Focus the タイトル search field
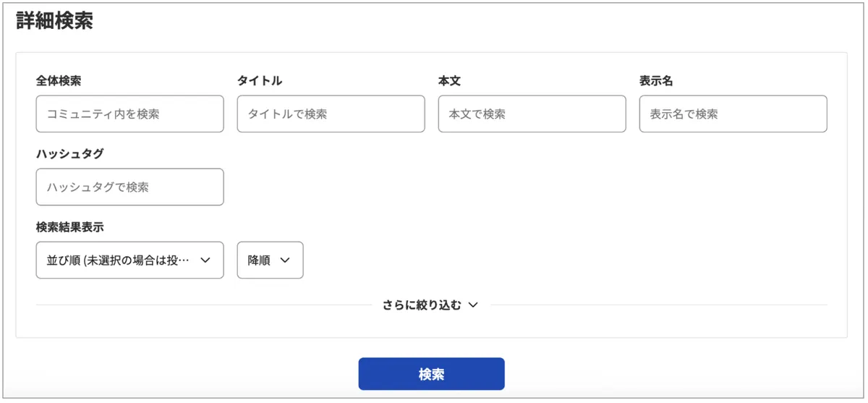Image resolution: width=868 pixels, height=403 pixels. (x=331, y=114)
